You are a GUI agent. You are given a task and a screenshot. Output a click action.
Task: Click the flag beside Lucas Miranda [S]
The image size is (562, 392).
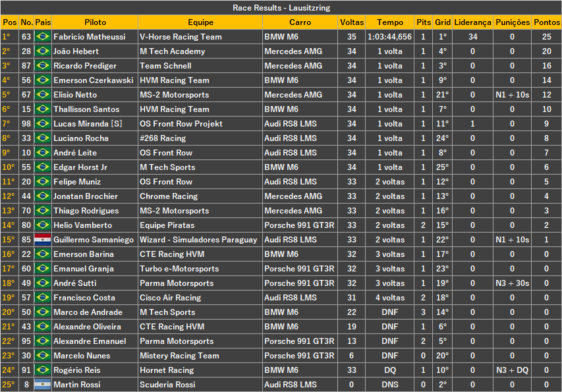[x=43, y=124]
